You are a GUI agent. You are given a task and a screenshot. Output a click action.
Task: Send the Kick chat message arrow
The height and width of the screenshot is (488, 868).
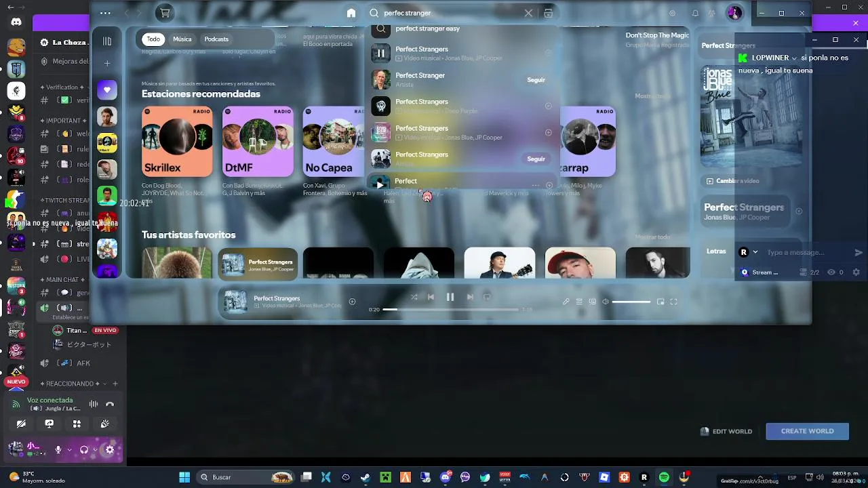pyautogui.click(x=858, y=252)
